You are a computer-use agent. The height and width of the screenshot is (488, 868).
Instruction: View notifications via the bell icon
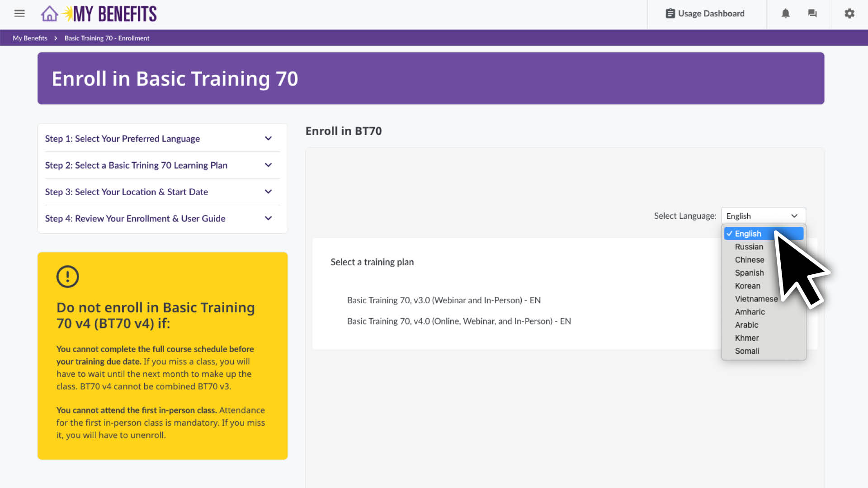786,14
